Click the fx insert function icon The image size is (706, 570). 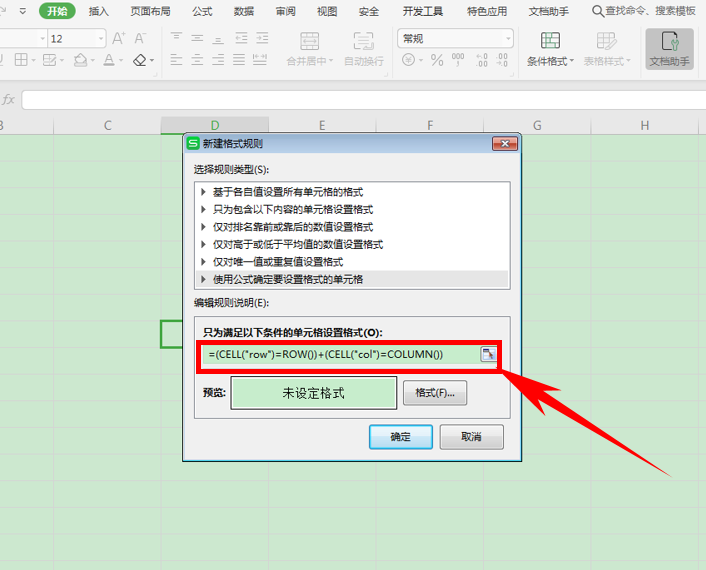pyautogui.click(x=8, y=99)
